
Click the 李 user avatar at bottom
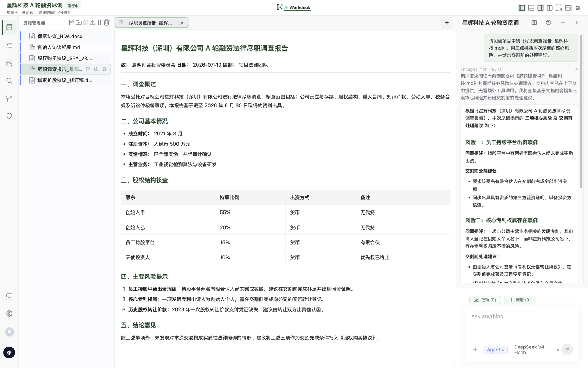[9, 353]
